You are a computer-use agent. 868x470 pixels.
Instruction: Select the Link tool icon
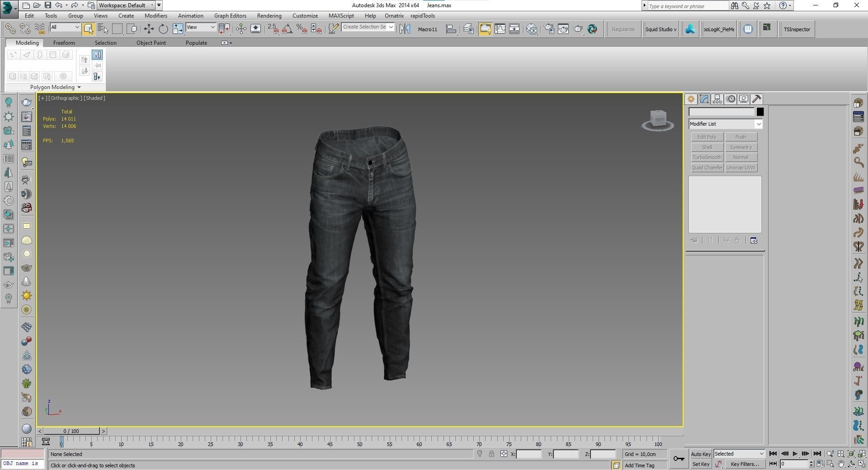click(10, 29)
